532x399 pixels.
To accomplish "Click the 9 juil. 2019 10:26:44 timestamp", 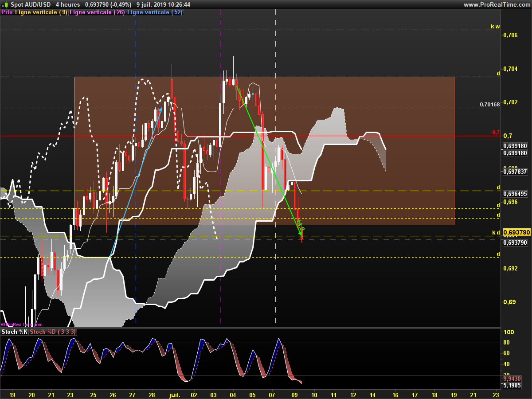I will pyautogui.click(x=164, y=4).
